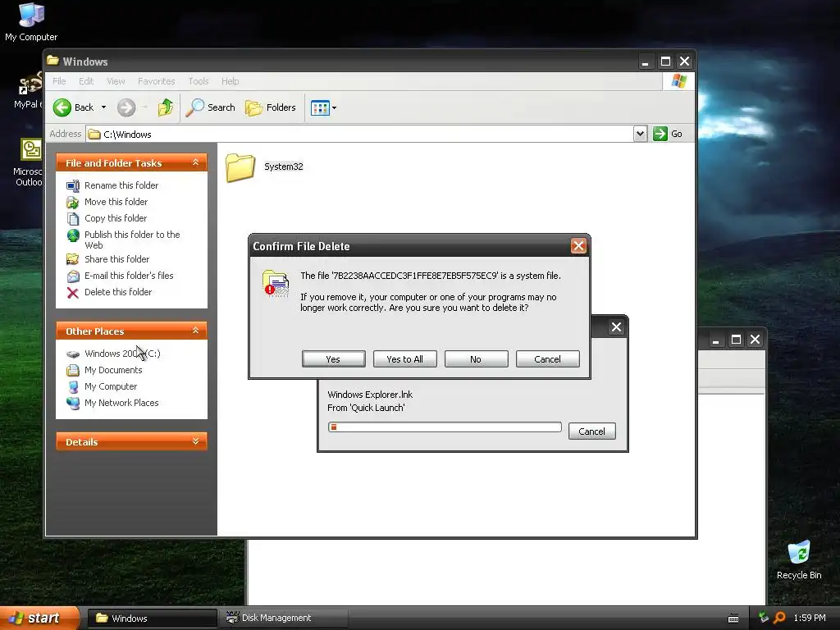Click the address bar showing C:\Windows
This screenshot has width=840, height=630.
[359, 134]
